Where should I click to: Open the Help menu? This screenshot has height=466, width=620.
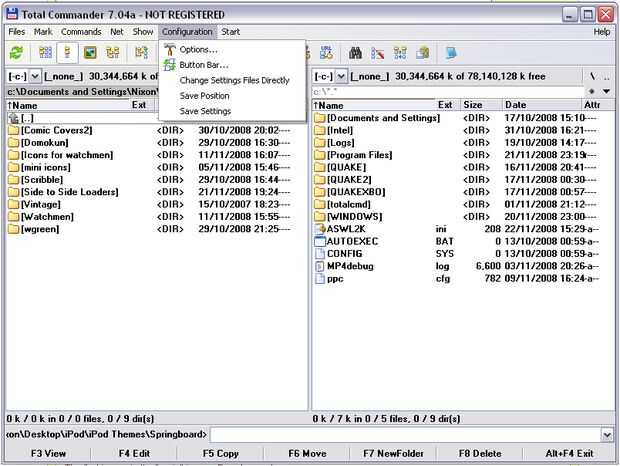coord(601,32)
